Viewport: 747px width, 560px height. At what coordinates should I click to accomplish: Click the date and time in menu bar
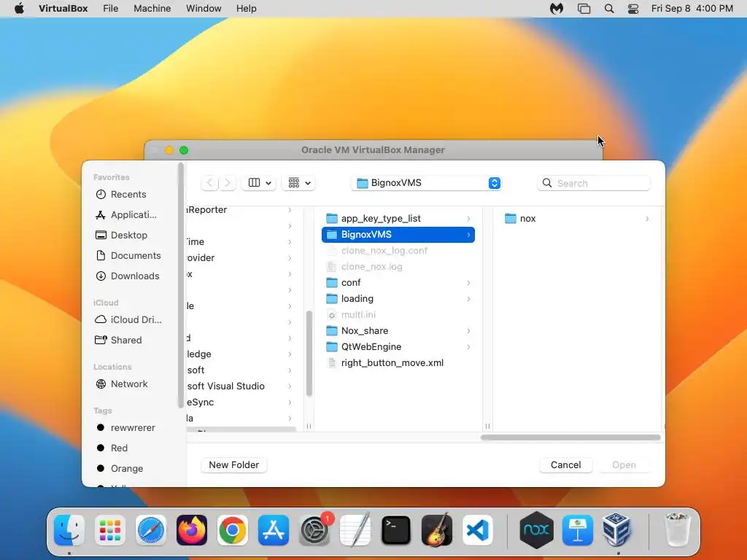692,9
